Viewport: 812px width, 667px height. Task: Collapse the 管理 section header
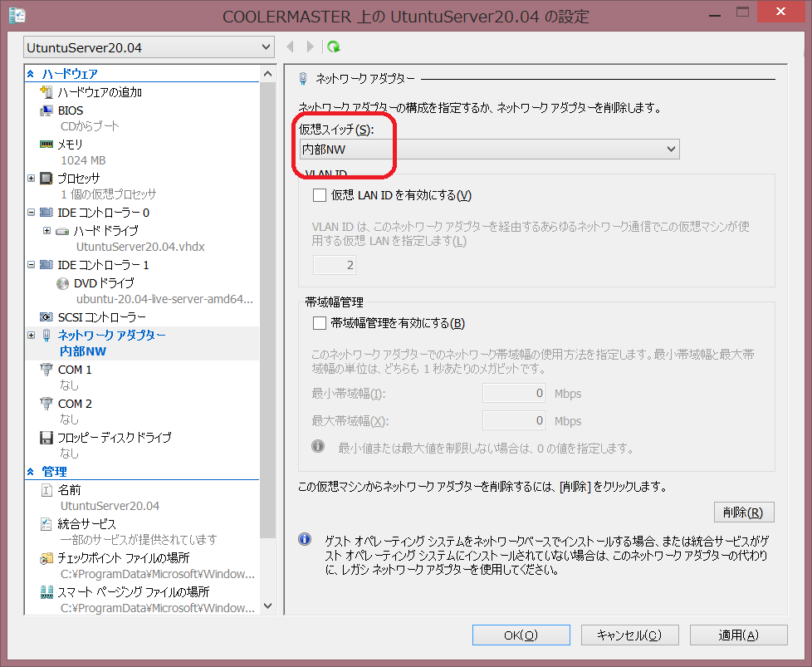[31, 472]
